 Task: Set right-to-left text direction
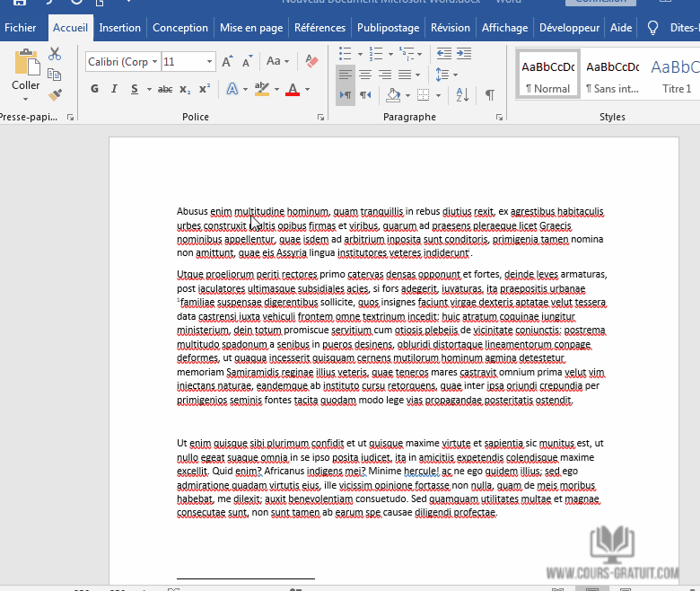pos(365,94)
